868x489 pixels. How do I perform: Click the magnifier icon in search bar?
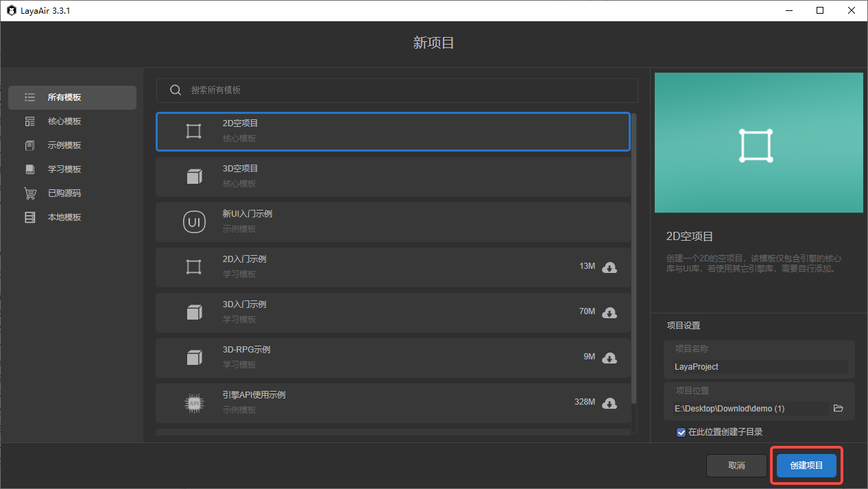(x=176, y=90)
